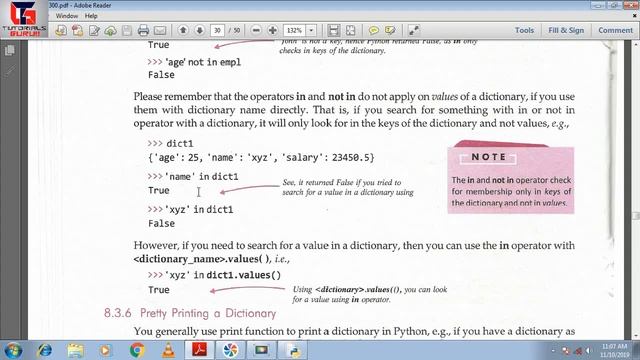Open Windows Media Player from the taskbar
The width and height of the screenshot is (640, 360).
pyautogui.click(x=105, y=350)
